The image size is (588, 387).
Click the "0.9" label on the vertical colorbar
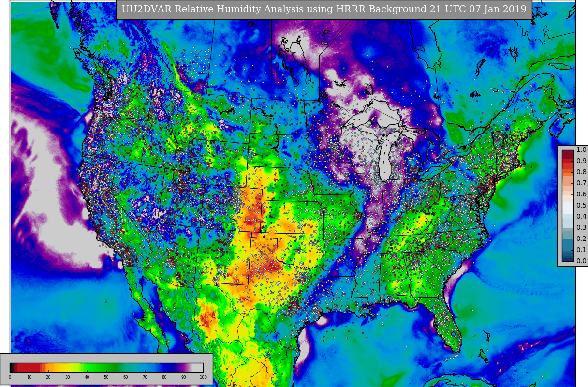click(581, 161)
